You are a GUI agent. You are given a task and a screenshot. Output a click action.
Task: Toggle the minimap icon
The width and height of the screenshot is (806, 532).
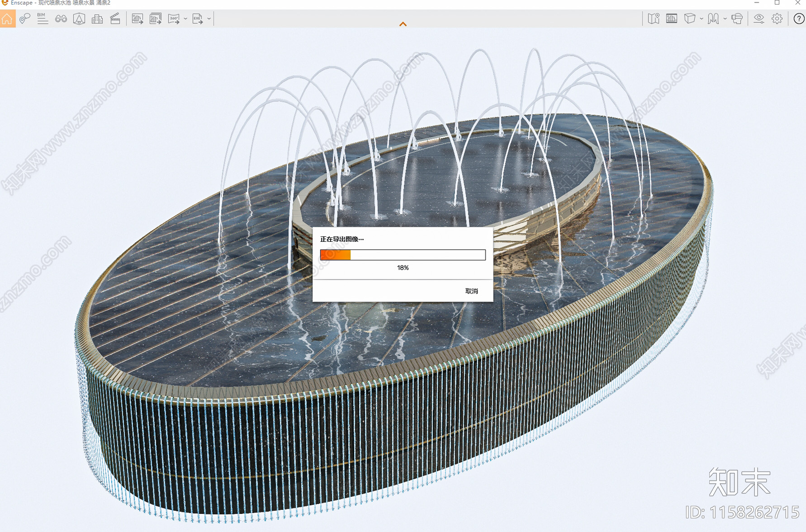(x=654, y=19)
